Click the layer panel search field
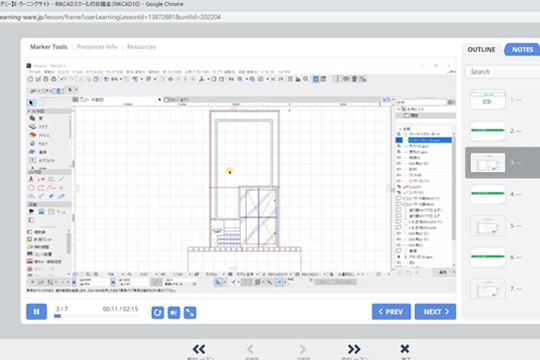Viewport: 540px width, 360px height. pyautogui.click(x=421, y=102)
